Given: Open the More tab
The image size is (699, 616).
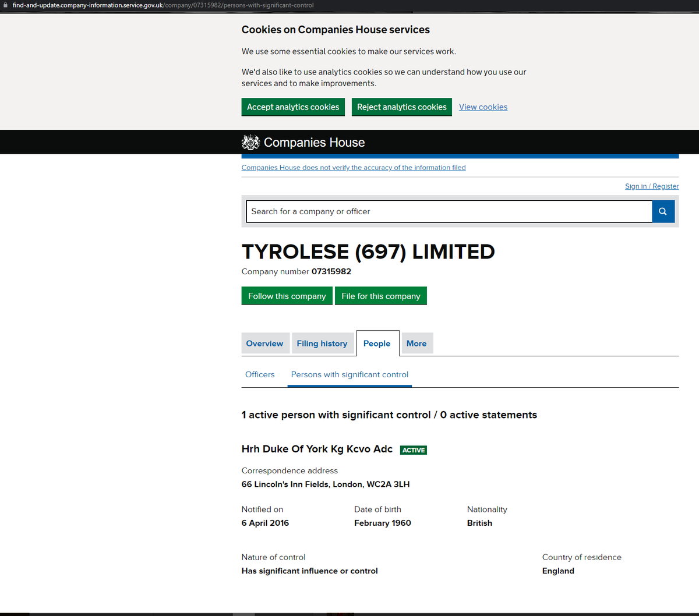Looking at the screenshot, I should click(x=416, y=344).
